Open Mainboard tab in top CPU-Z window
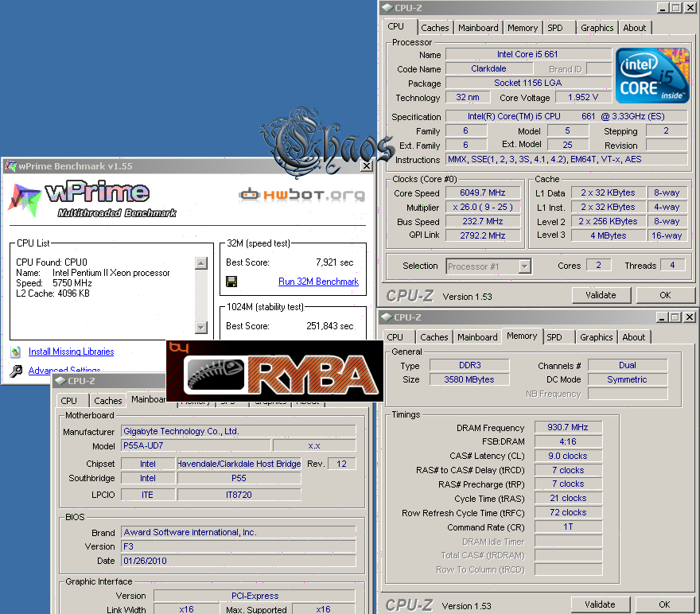 (x=478, y=28)
